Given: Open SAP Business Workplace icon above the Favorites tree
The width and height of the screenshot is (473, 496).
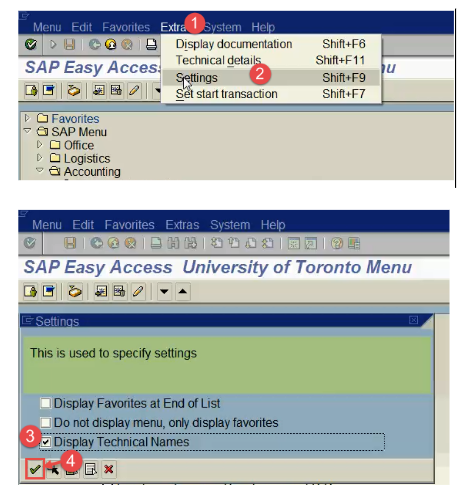Looking at the screenshot, I should [74, 90].
